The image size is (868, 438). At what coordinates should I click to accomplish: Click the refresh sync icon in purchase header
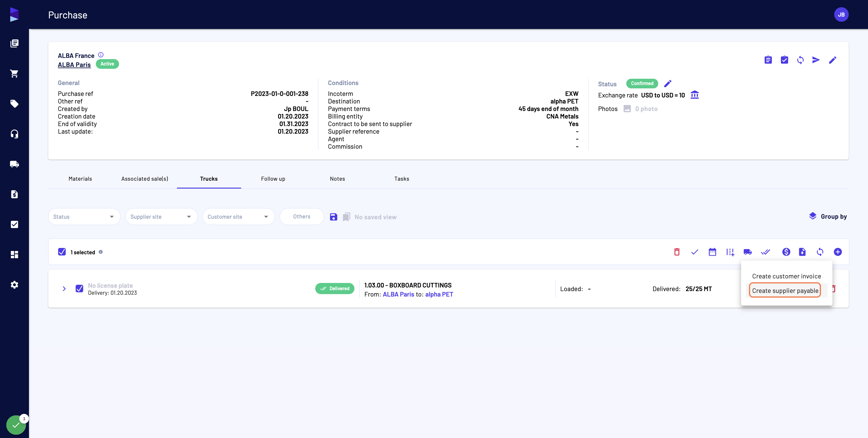click(800, 60)
